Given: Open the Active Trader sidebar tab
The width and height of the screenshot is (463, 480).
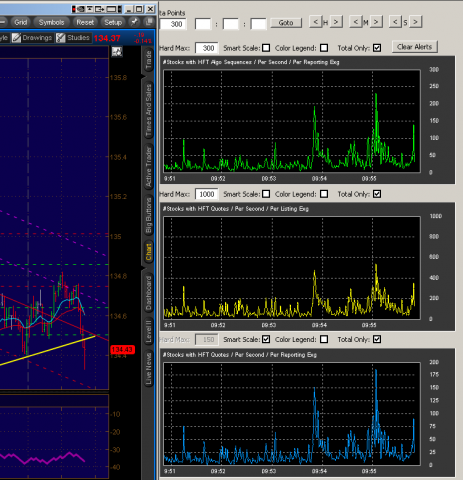Looking at the screenshot, I should tap(148, 167).
